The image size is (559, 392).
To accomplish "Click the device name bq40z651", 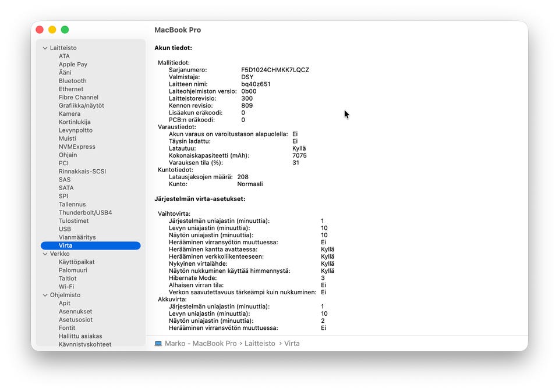I will pos(256,84).
